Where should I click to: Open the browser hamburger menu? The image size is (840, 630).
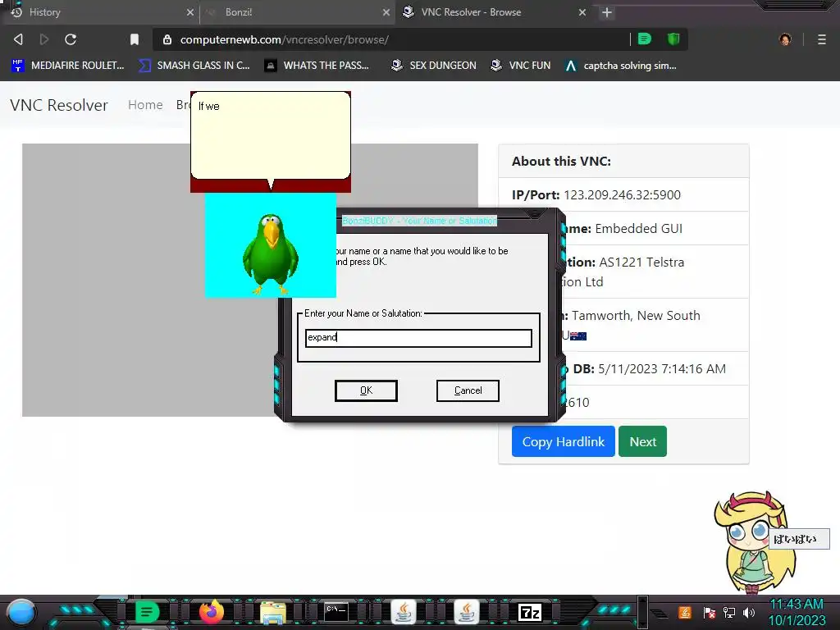pos(822,39)
